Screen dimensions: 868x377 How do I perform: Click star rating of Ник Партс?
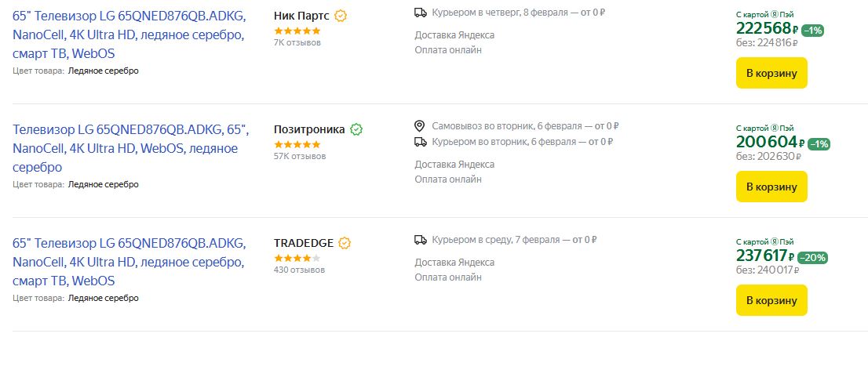[x=297, y=31]
